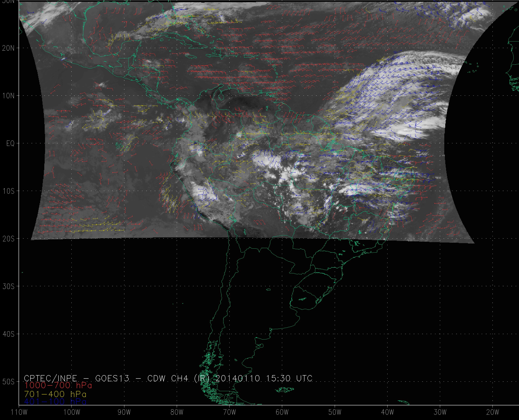Click the 20W longitude axis label

493,412
